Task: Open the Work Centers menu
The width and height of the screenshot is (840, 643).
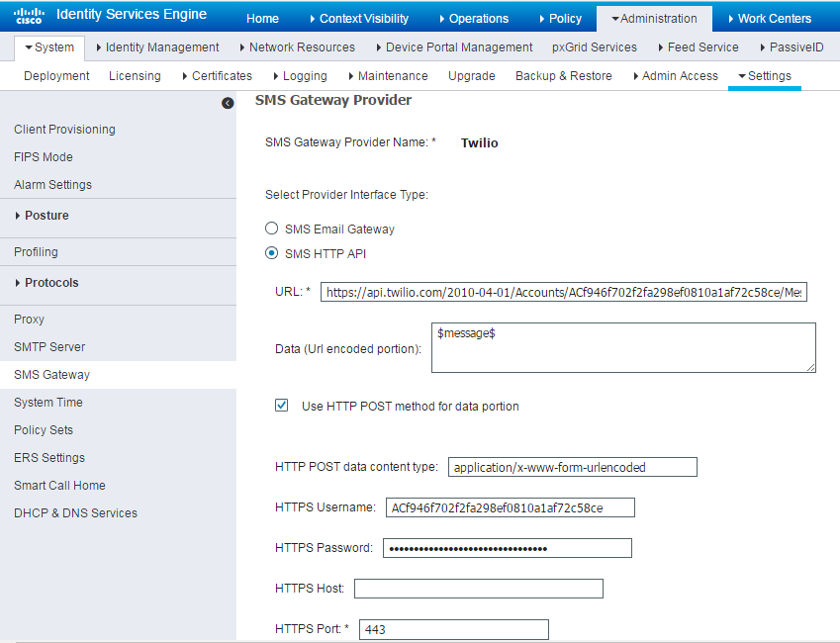Action: coord(770,18)
